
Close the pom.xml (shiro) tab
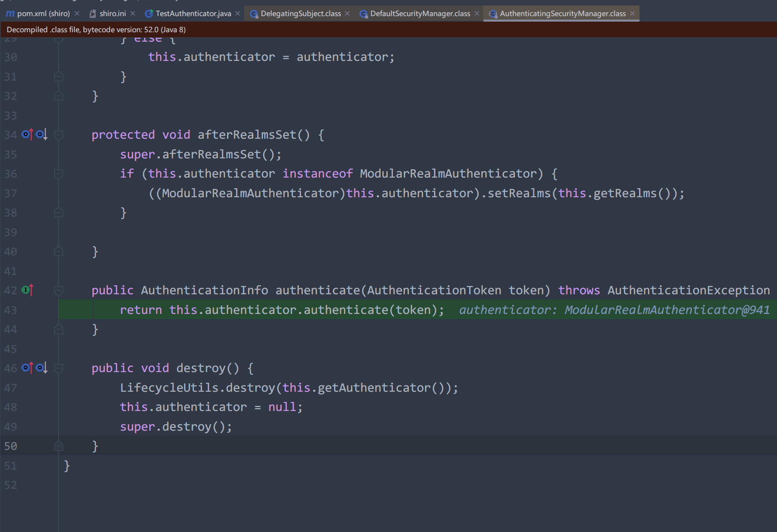tap(77, 13)
